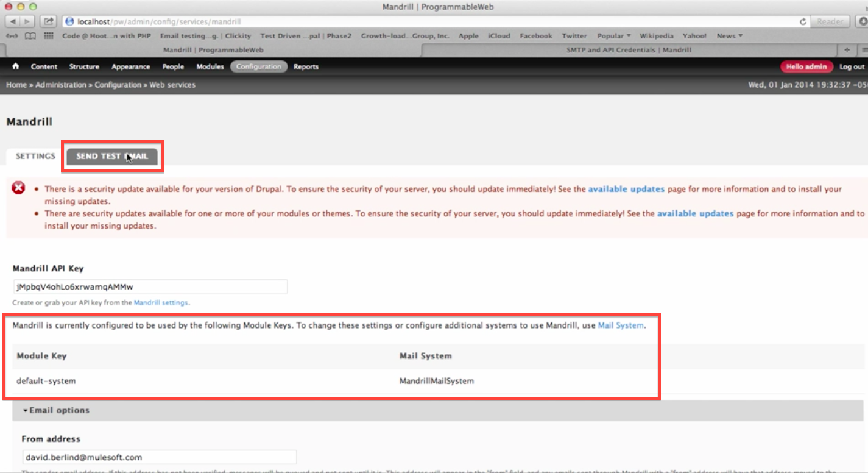The width and height of the screenshot is (868, 473).
Task: Open the Configuration admin menu
Action: point(259,66)
